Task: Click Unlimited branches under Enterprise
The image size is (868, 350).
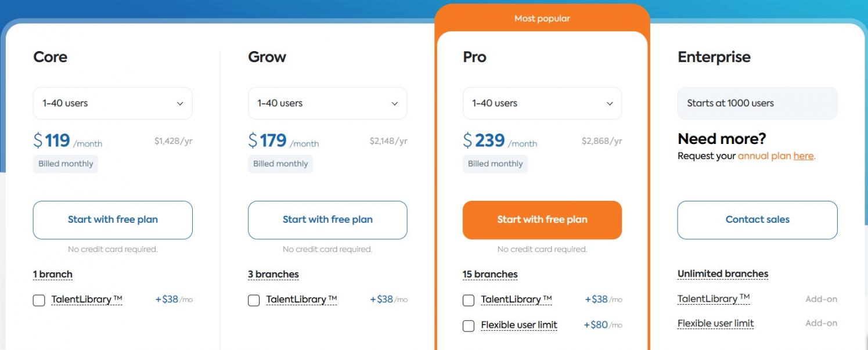Action: pyautogui.click(x=723, y=274)
